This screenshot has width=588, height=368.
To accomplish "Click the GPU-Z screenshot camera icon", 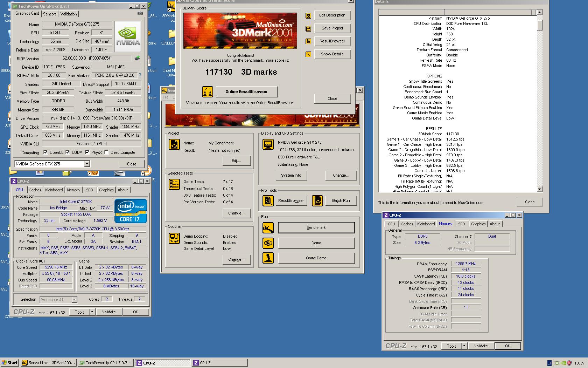I will pos(140,13).
